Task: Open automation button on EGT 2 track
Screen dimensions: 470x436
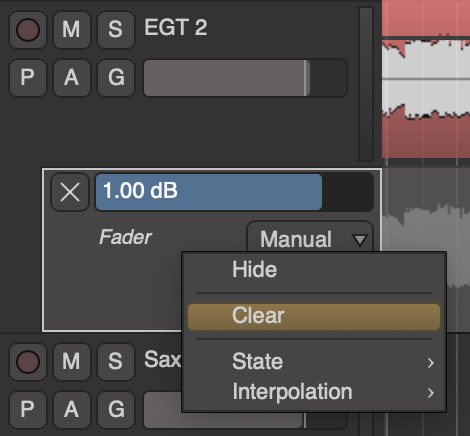Action: click(72, 78)
